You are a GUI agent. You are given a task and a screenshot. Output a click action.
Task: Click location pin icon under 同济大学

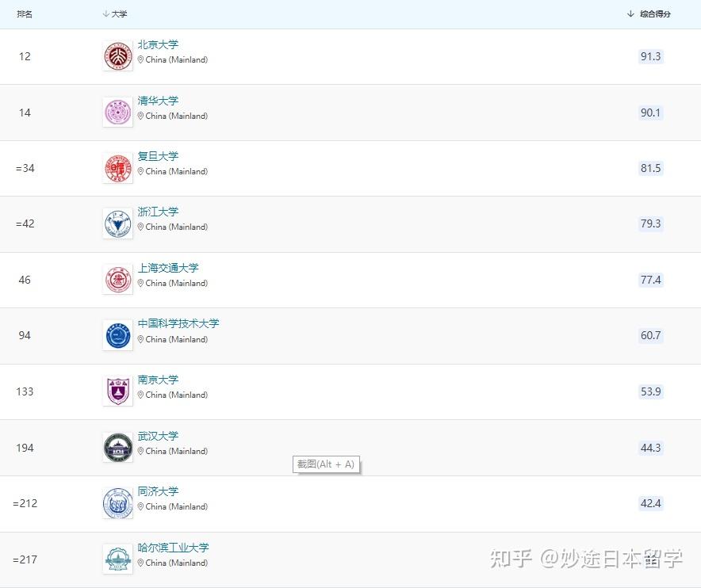(x=140, y=506)
